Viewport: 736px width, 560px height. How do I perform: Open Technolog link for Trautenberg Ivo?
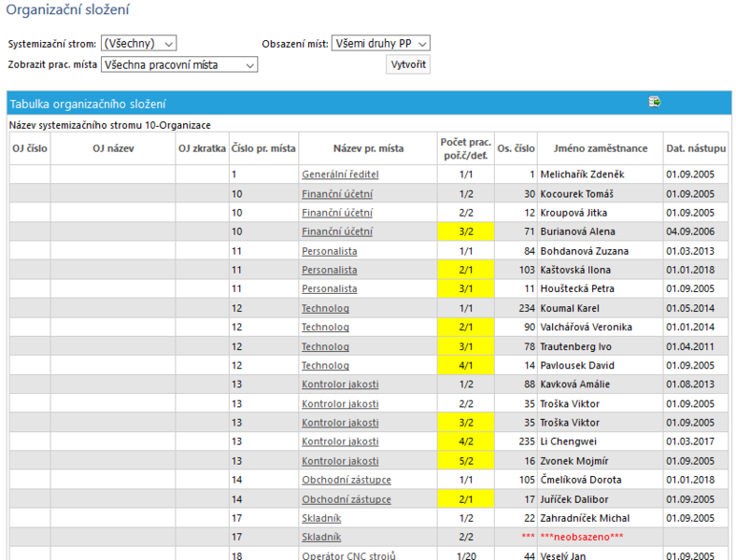[x=325, y=346]
